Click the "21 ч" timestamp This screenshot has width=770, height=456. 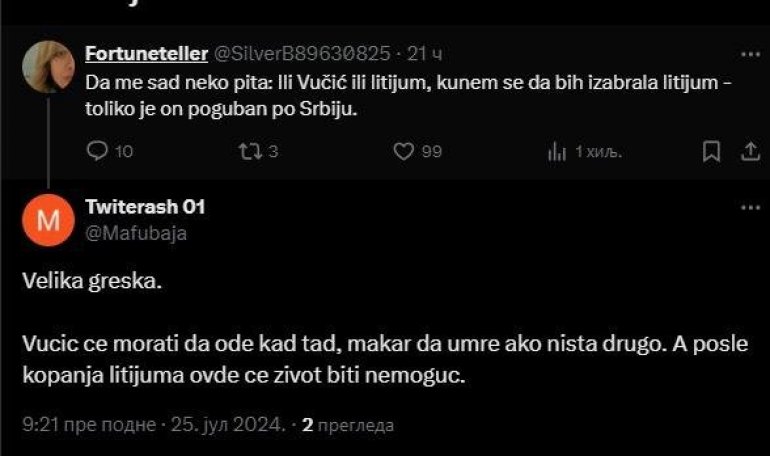425,53
